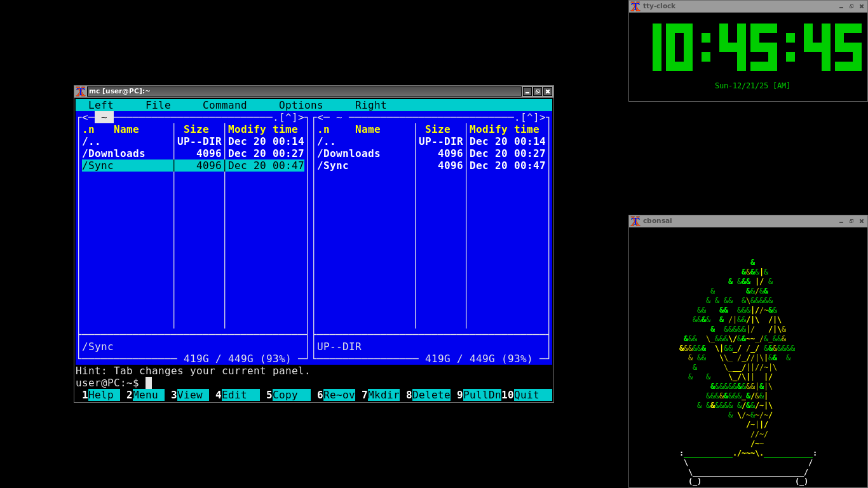Open the left panel [^] directory history list
Viewport: 868px width, 488px height.
[288, 117]
